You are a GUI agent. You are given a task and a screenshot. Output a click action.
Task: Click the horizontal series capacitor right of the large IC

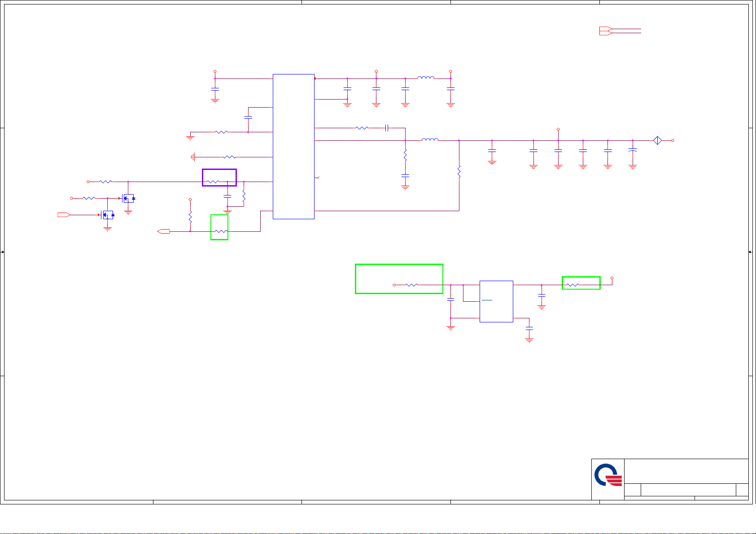coord(387,128)
